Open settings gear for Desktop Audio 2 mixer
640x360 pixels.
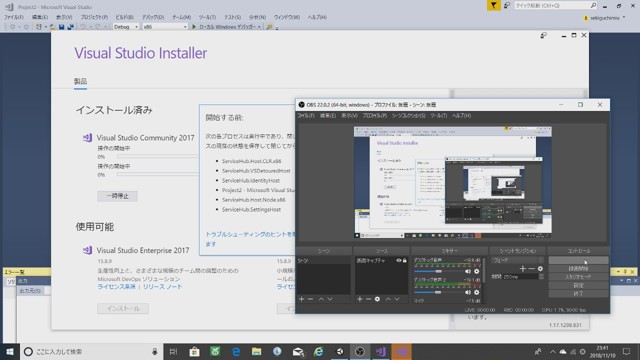pos(476,292)
